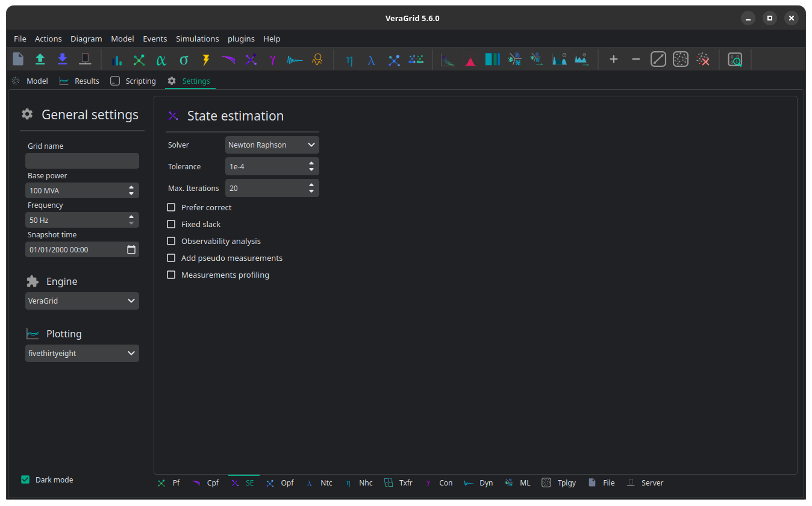The width and height of the screenshot is (812, 506).
Task: Disable the Dark mode checkbox
Action: pos(25,479)
